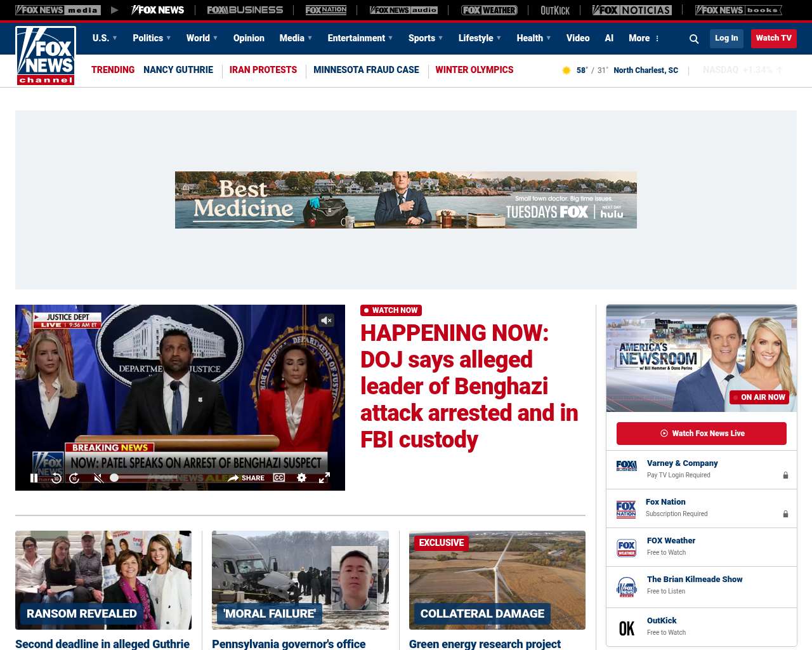Click the OK OutKick sidebar icon
Viewport: 812px width, 650px height.
[x=627, y=628]
